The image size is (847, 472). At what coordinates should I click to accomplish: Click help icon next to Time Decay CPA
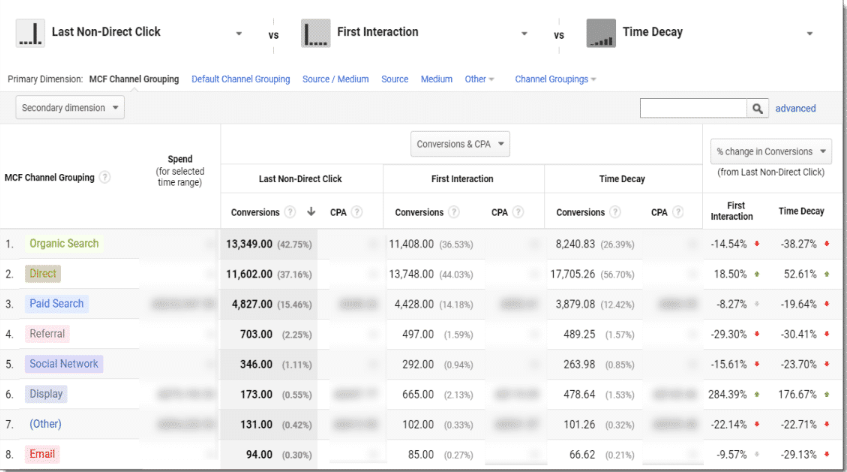click(x=682, y=212)
